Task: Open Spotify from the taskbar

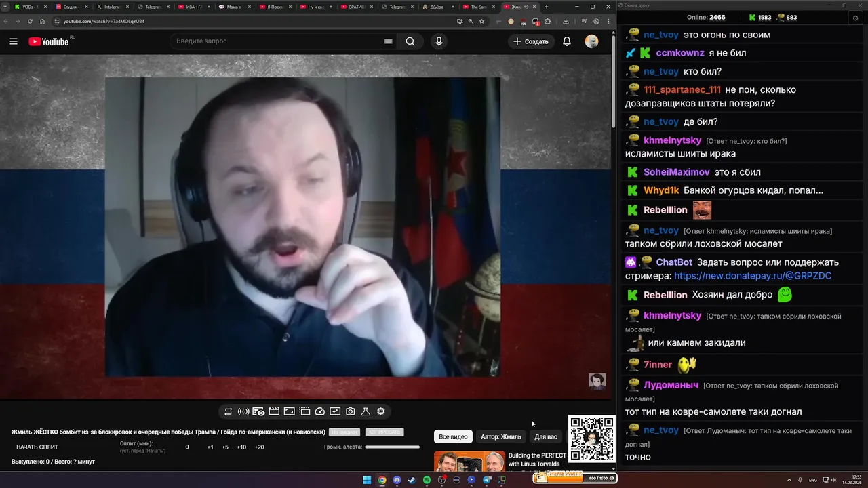Action: [427, 480]
